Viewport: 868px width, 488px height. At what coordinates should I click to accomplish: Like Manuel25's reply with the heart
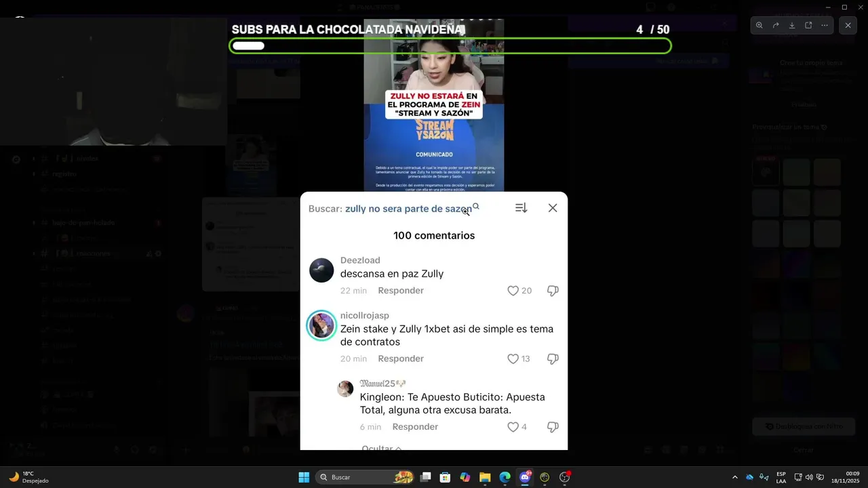coord(513,427)
